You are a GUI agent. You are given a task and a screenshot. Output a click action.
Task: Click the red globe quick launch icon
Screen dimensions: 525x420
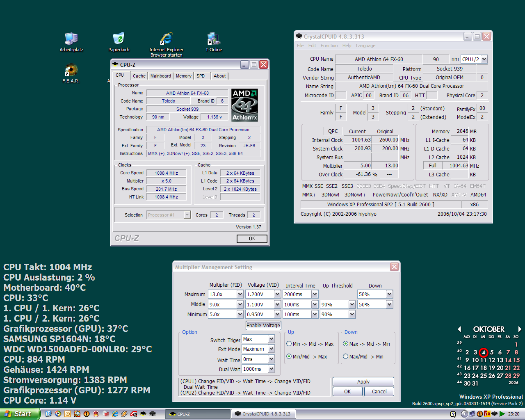(96, 414)
